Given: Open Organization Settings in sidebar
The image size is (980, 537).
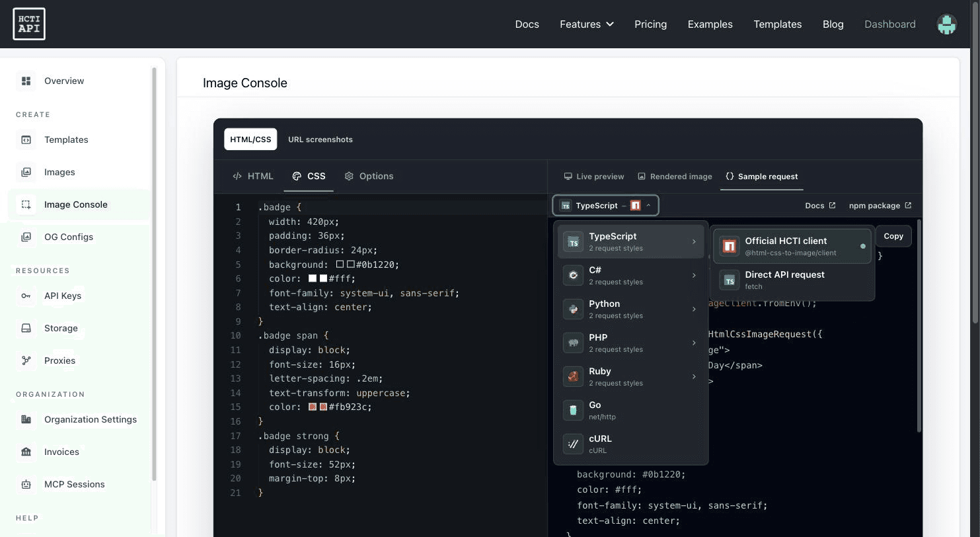Looking at the screenshot, I should point(79,419).
